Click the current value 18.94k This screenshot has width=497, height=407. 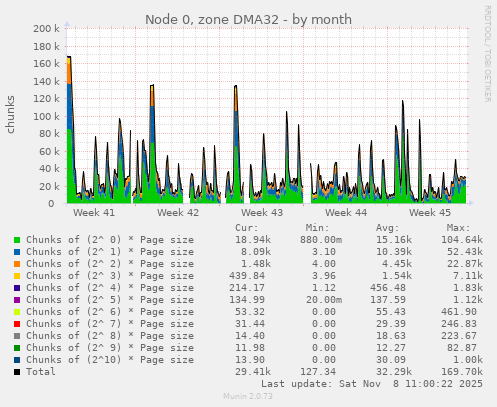253,240
